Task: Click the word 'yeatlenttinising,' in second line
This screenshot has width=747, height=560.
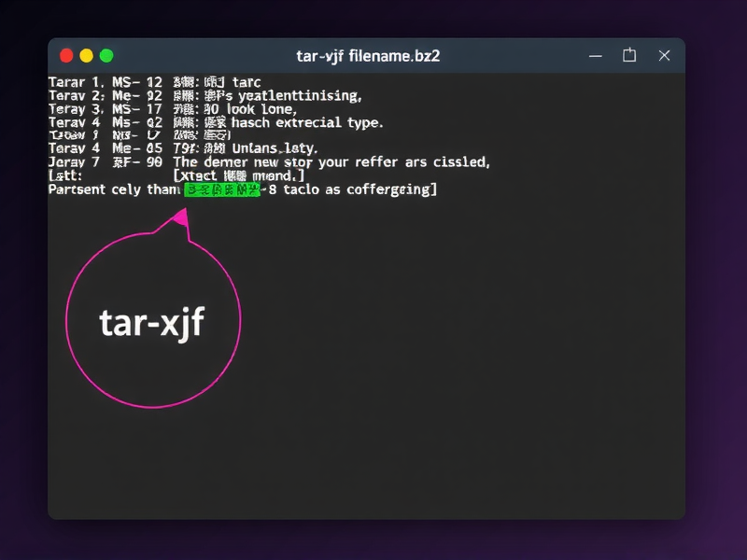Action: coord(299,96)
